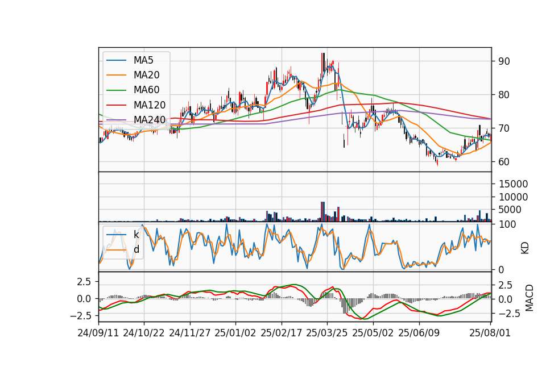The height and width of the screenshot is (392, 546).
Task: Click the purple MA240 legend line sample
Action: click(116, 120)
